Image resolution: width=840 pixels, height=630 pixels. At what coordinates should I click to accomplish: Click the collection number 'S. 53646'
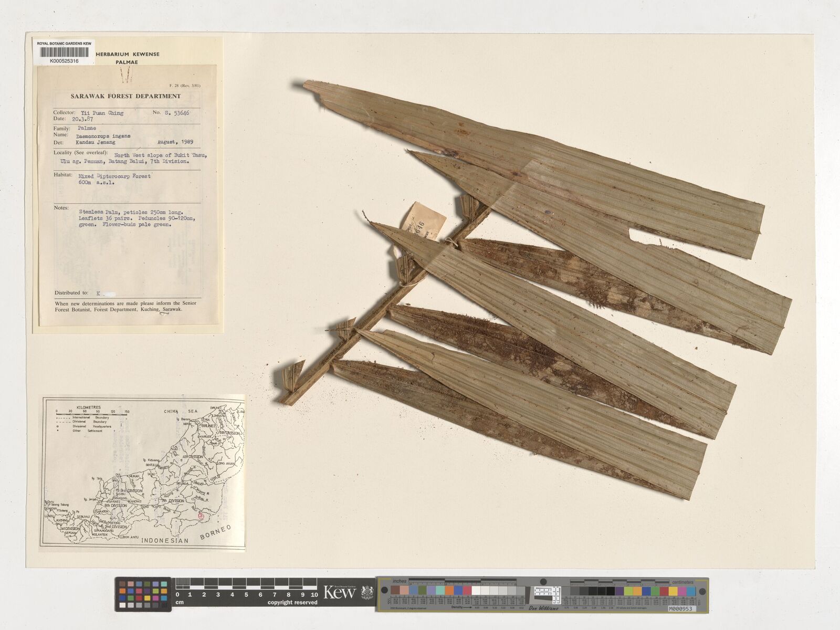pyautogui.click(x=178, y=113)
